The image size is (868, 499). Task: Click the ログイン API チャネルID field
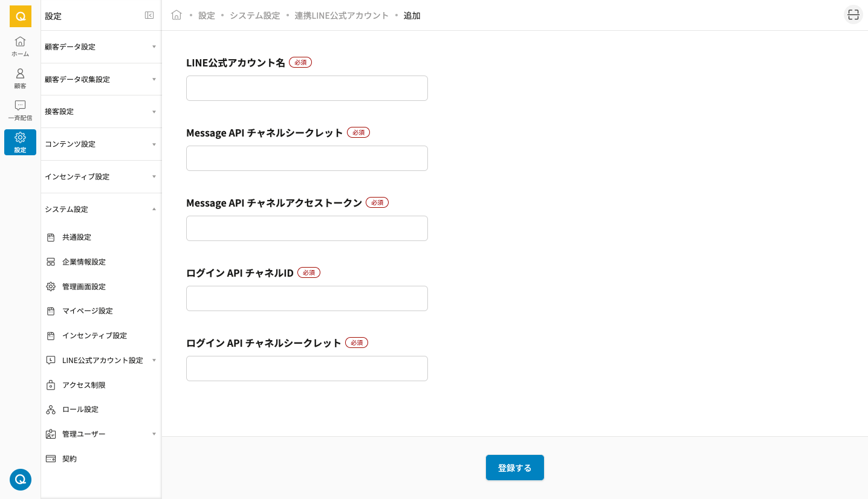(306, 298)
